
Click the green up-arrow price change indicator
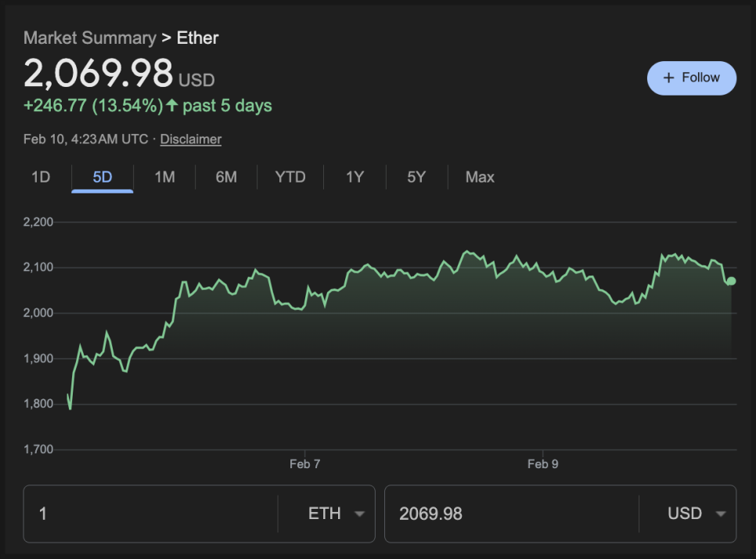[x=172, y=106]
